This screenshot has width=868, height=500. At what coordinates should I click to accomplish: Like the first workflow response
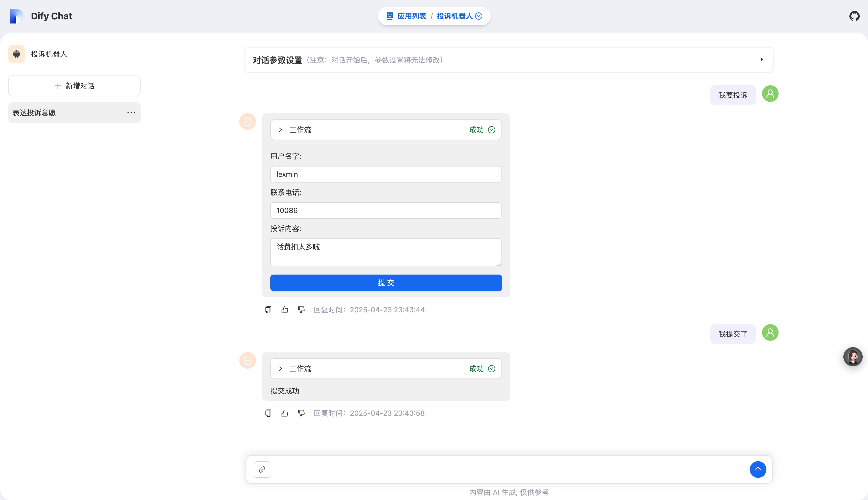point(285,309)
